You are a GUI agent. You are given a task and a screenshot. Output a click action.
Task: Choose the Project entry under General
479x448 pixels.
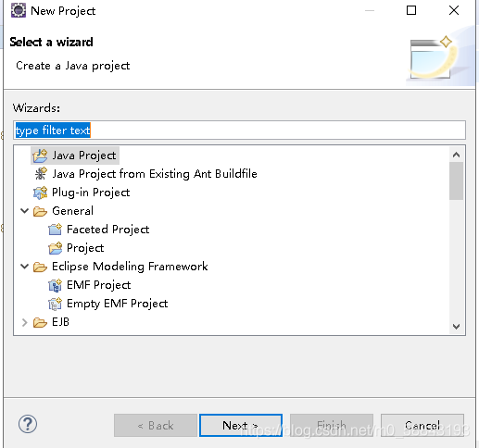pos(85,248)
